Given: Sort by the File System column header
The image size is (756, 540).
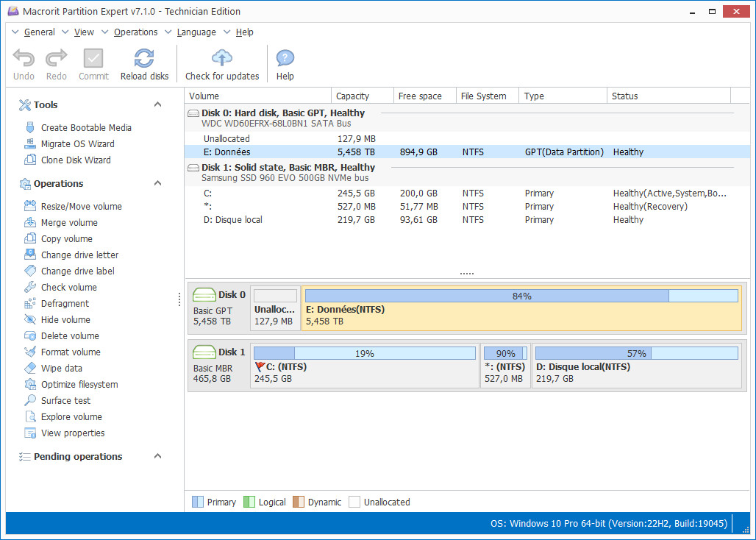Looking at the screenshot, I should pos(488,96).
